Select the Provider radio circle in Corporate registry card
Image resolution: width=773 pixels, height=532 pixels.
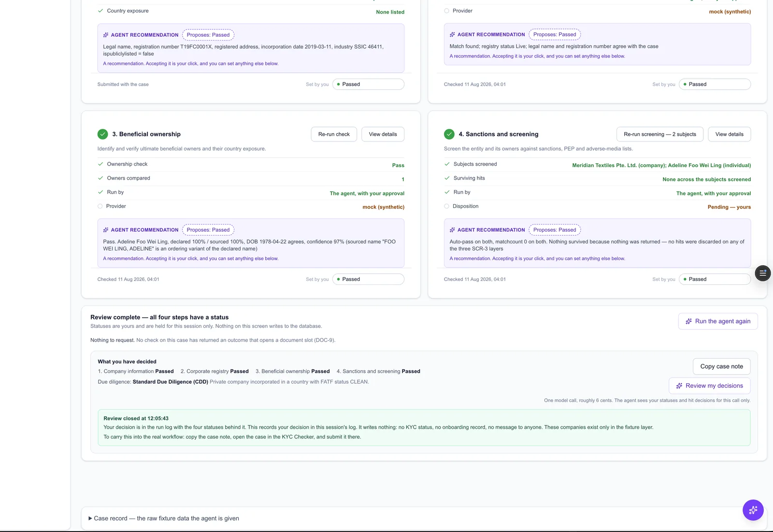(446, 11)
